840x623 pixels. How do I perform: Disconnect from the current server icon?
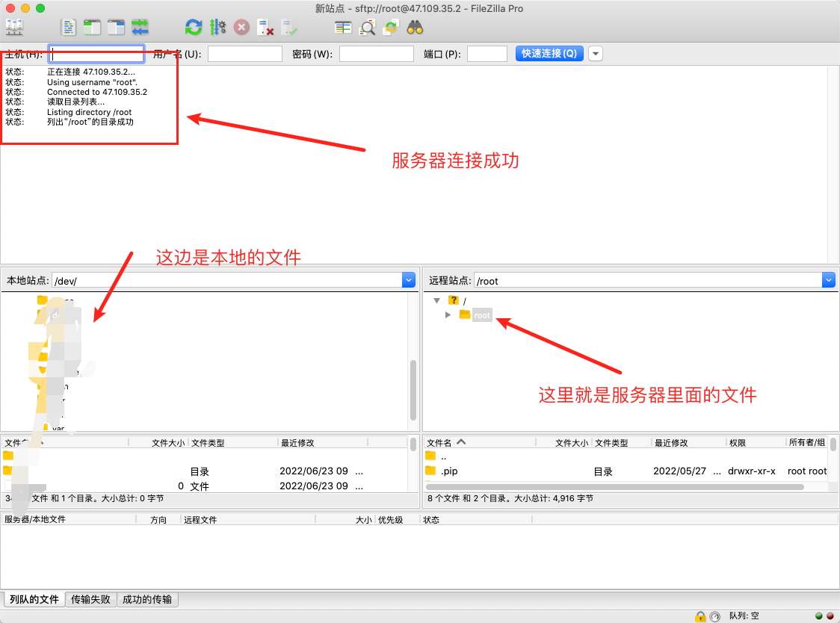[x=266, y=27]
